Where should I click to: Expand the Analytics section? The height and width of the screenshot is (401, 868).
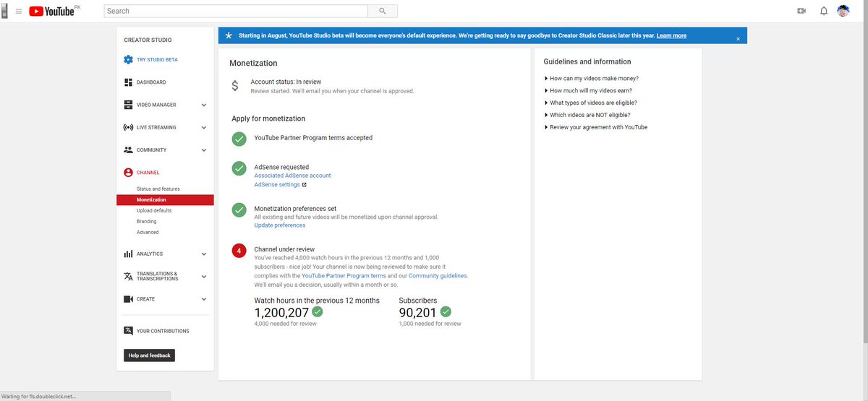point(204,254)
